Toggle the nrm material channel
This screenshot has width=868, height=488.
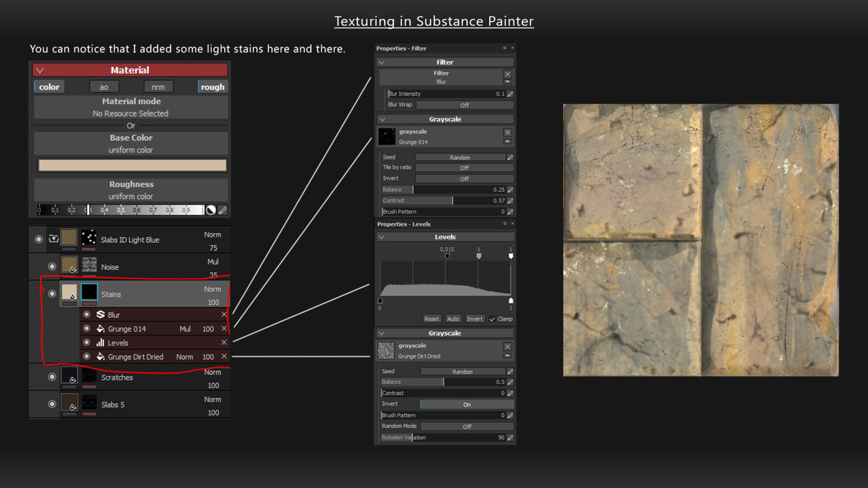pos(158,87)
